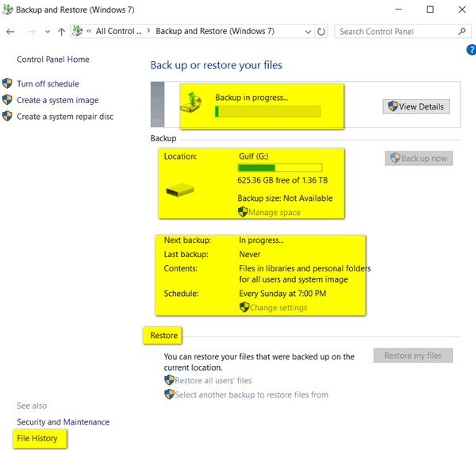The image size is (476, 450).
Task: Expand the address bar history dropdown
Action: 308,32
